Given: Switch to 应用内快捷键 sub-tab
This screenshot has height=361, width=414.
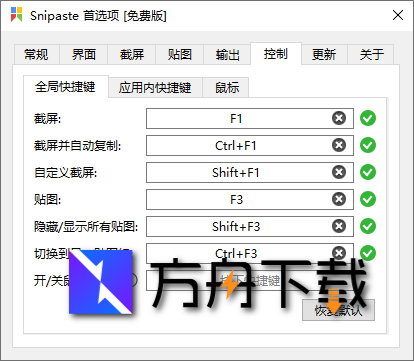Looking at the screenshot, I should pos(155,88).
